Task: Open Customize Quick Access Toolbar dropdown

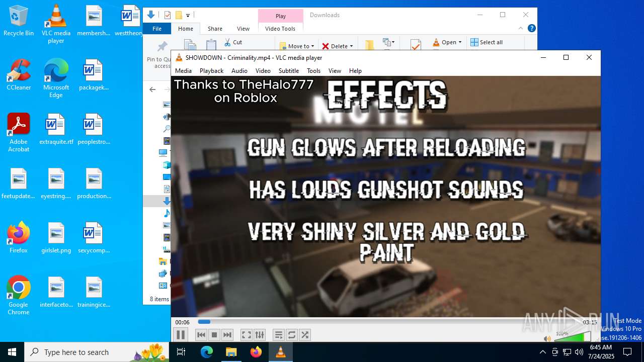Action: click(188, 15)
